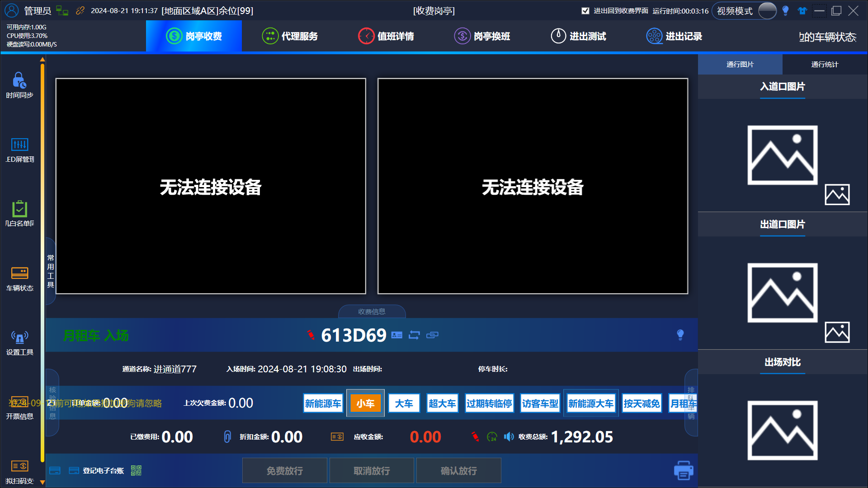Click the swap arrows icon after plate number

(414, 335)
